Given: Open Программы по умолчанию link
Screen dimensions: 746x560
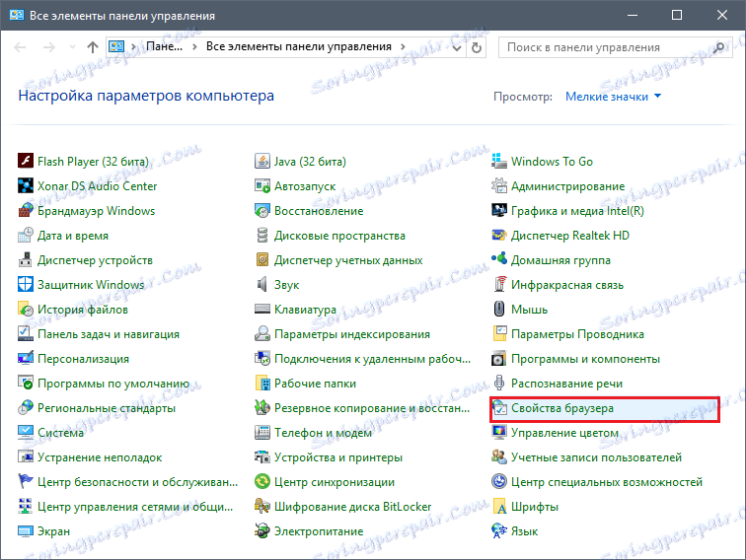Looking at the screenshot, I should (113, 384).
